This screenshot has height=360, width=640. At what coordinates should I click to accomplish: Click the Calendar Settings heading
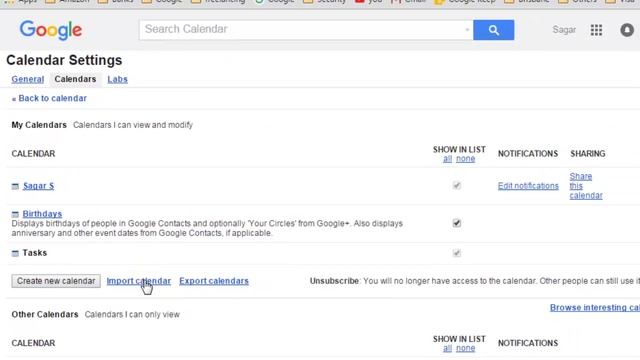click(x=64, y=60)
